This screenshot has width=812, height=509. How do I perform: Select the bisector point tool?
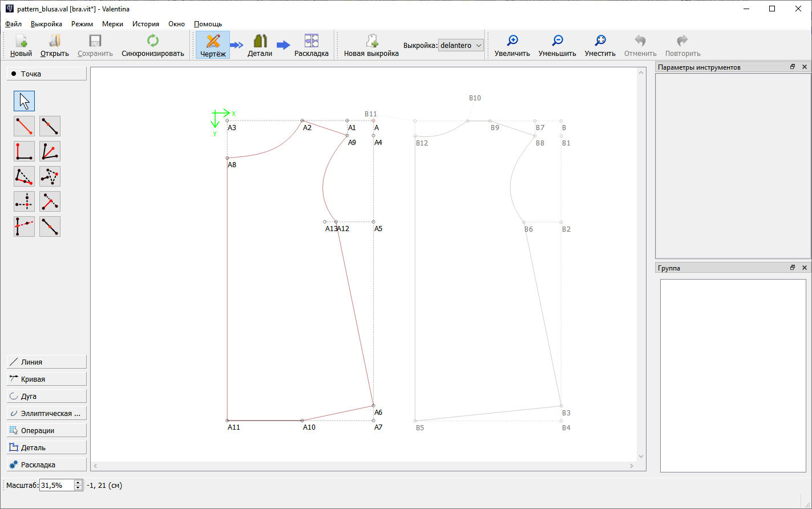[x=50, y=151]
